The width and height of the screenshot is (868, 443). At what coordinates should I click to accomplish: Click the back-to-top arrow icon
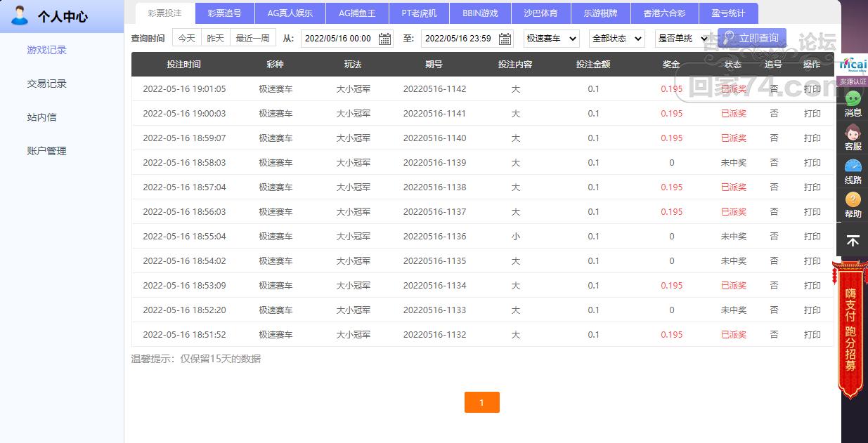[853, 241]
